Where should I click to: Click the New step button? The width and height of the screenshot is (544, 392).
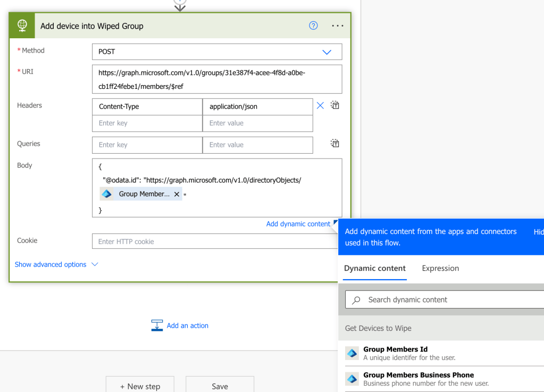point(140,386)
